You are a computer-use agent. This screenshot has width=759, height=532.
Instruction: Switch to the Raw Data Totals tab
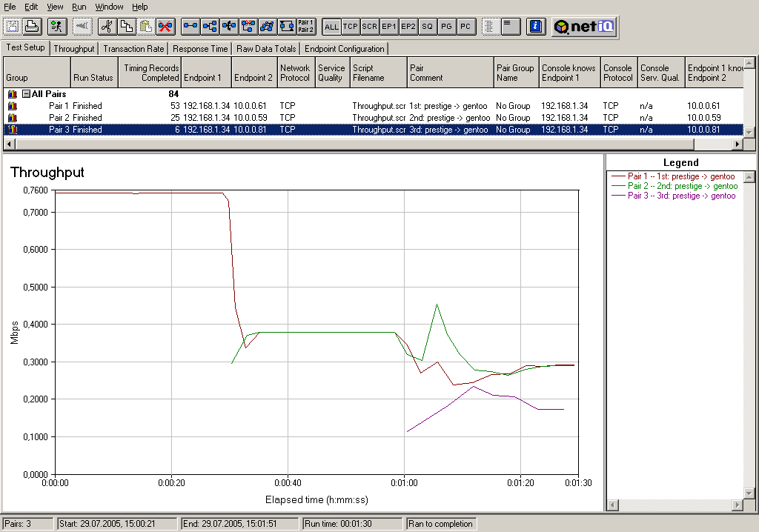266,48
